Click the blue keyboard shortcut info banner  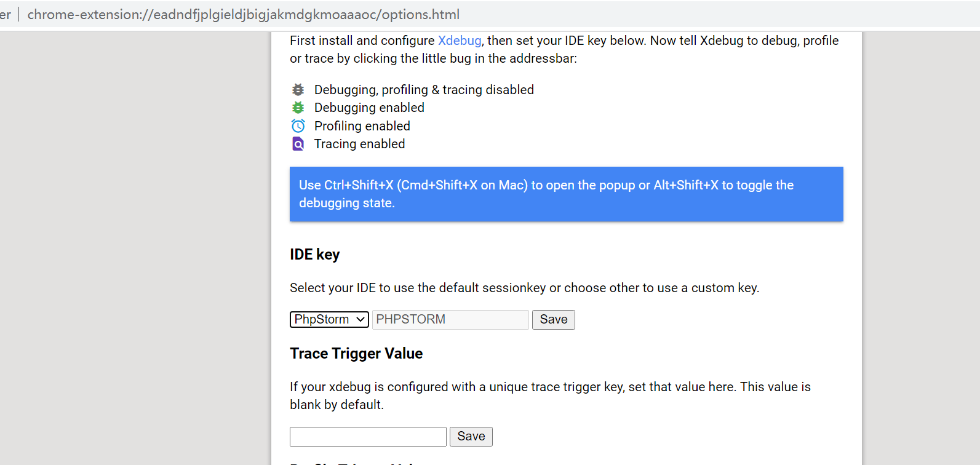pyautogui.click(x=566, y=194)
